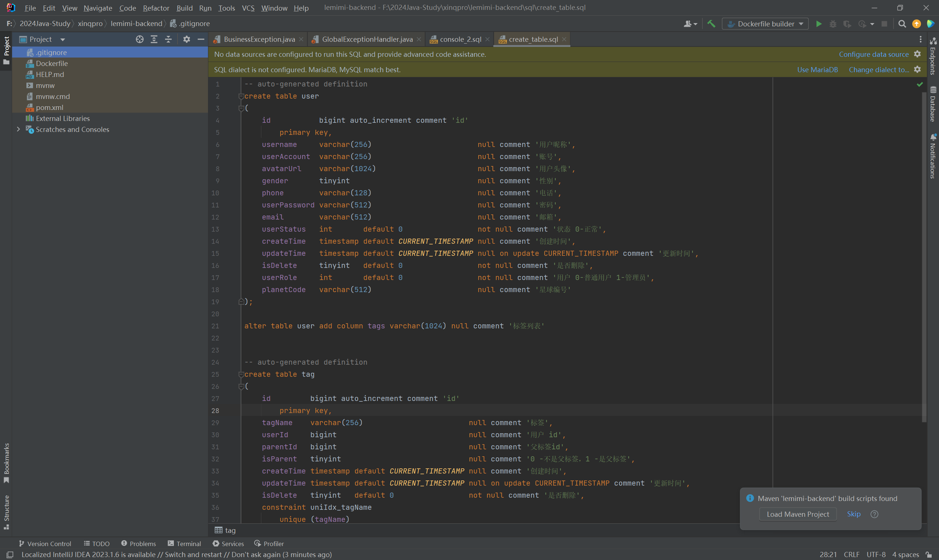Open the Profiler tool window
Viewport: 939px width, 560px height.
(269, 544)
